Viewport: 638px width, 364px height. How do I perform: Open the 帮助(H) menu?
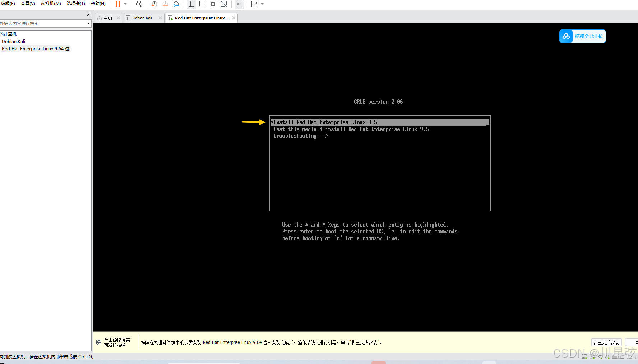[98, 4]
